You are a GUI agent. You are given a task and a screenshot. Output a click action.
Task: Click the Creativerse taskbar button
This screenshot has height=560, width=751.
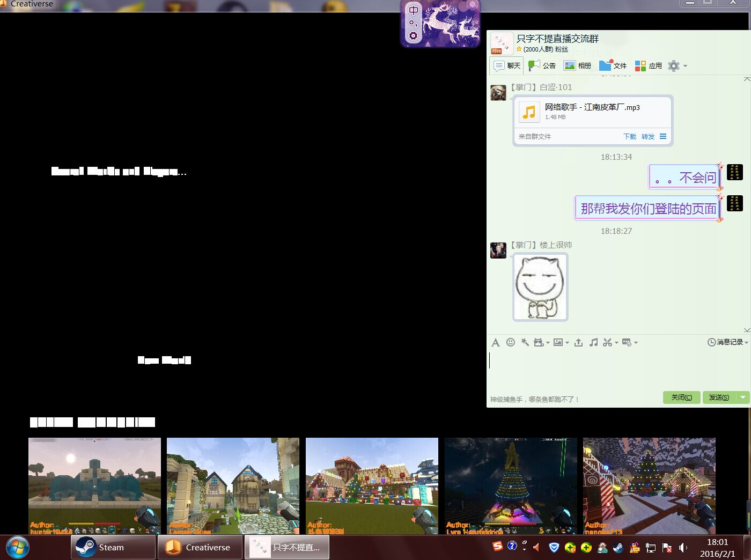[x=200, y=547]
